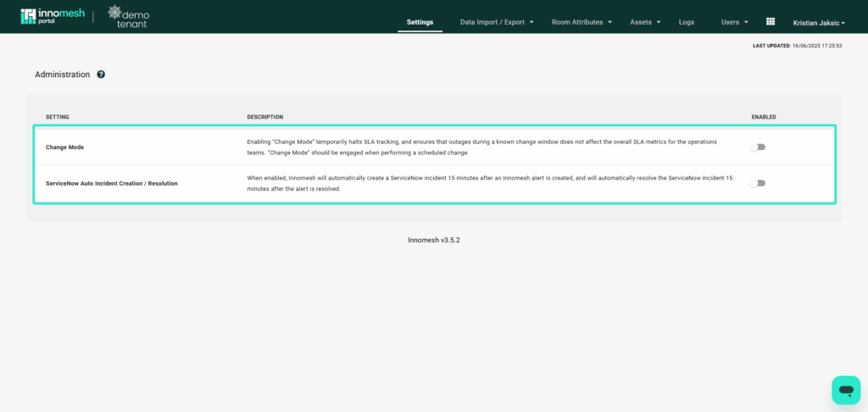
Task: Go to the Logs tab
Action: pyautogui.click(x=687, y=22)
